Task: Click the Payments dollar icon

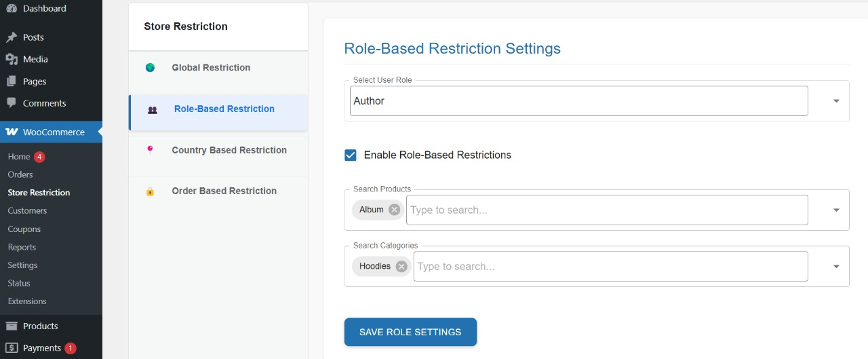Action: click(11, 347)
